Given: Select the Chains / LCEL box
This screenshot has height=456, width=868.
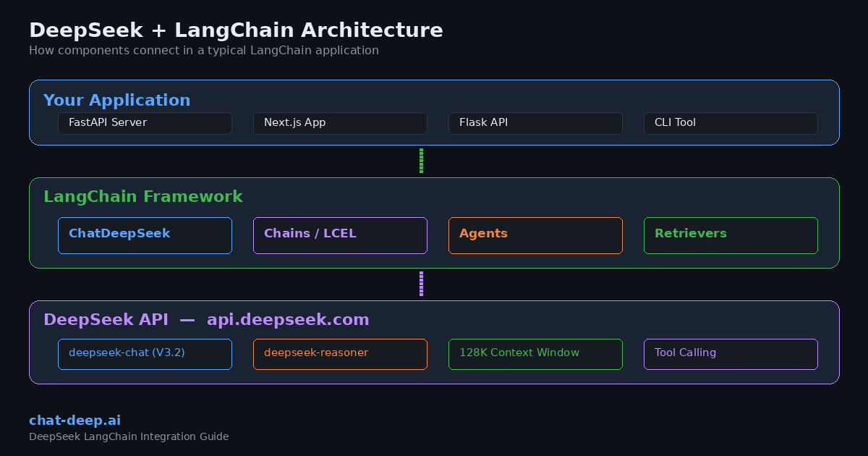Looking at the screenshot, I should [340, 235].
